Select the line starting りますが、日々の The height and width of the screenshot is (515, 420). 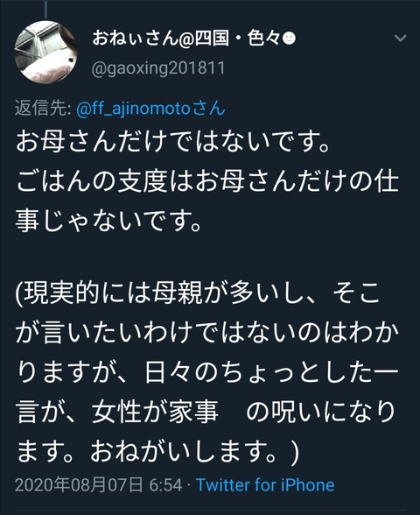point(207,371)
